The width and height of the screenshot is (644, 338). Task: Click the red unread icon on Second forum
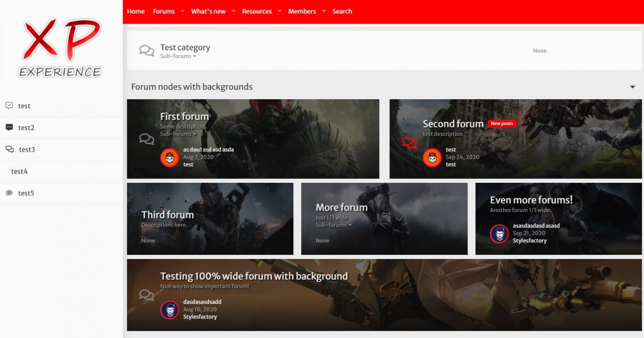click(x=409, y=143)
